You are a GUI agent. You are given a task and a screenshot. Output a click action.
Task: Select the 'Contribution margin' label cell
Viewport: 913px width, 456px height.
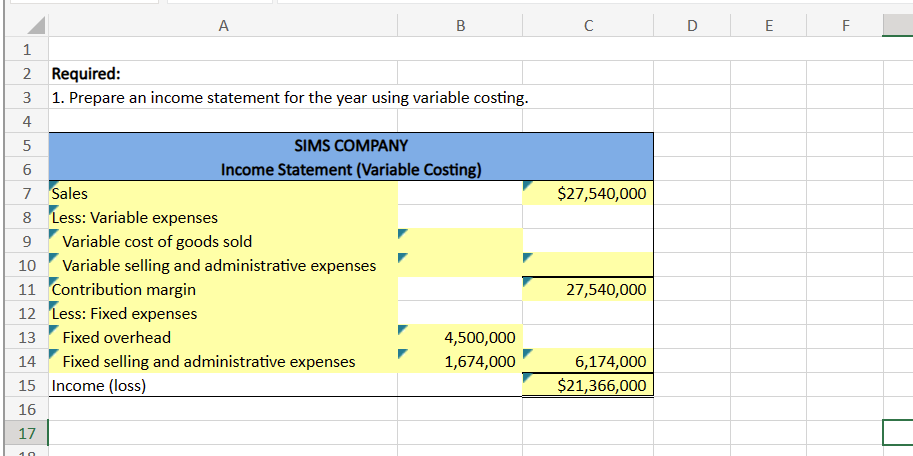coord(223,289)
